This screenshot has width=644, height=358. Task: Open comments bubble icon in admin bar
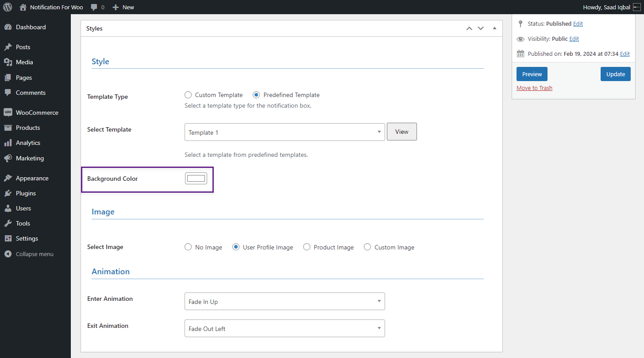(94, 8)
